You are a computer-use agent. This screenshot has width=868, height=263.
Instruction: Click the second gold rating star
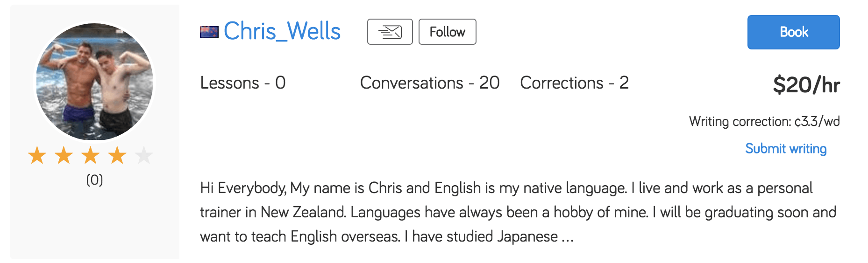pos(64,155)
